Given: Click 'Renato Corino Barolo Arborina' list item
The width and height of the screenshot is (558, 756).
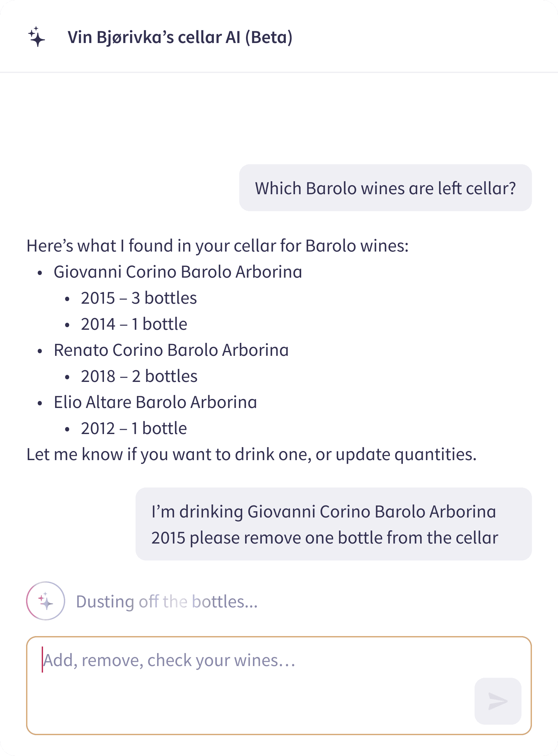Looking at the screenshot, I should point(171,350).
